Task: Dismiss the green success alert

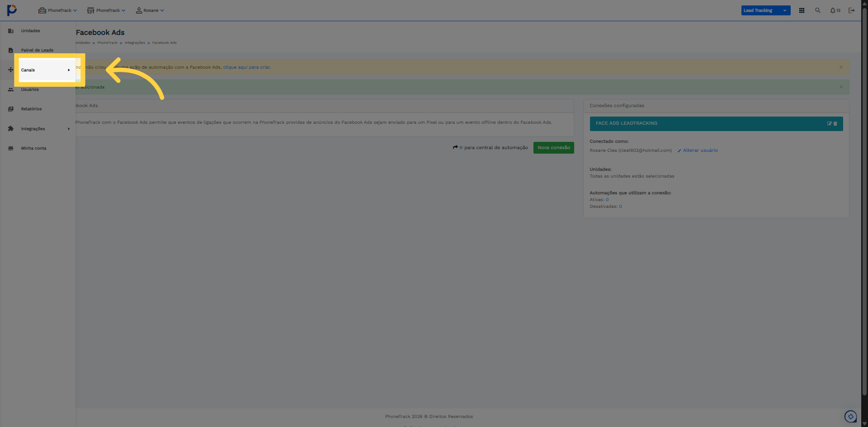Action: (x=841, y=87)
